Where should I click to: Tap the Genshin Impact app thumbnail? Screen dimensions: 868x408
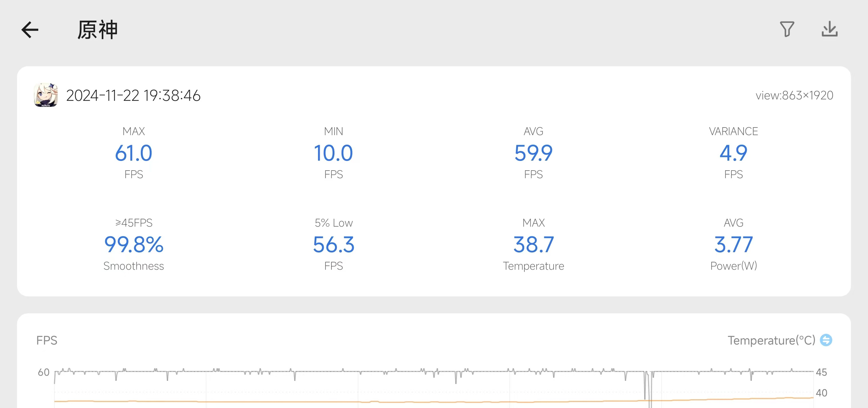click(x=46, y=95)
